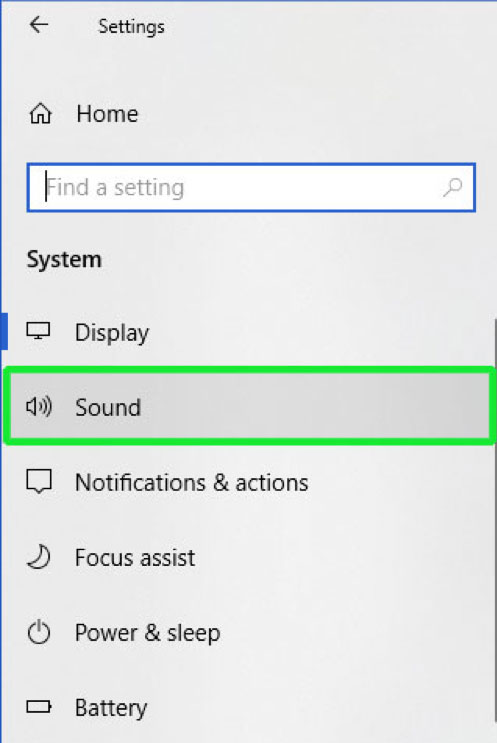The image size is (497, 743).
Task: Open the Focus assist label
Action: [x=135, y=558]
